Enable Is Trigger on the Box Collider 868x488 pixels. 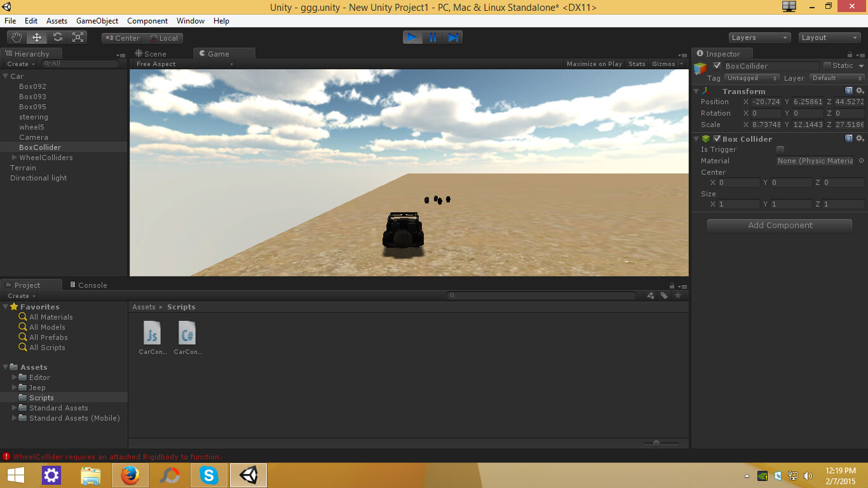tap(780, 149)
